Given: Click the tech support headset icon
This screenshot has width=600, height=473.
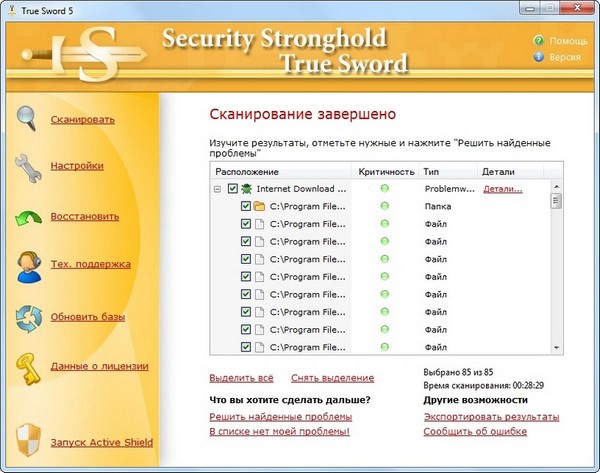Looking at the screenshot, I should 27,265.
